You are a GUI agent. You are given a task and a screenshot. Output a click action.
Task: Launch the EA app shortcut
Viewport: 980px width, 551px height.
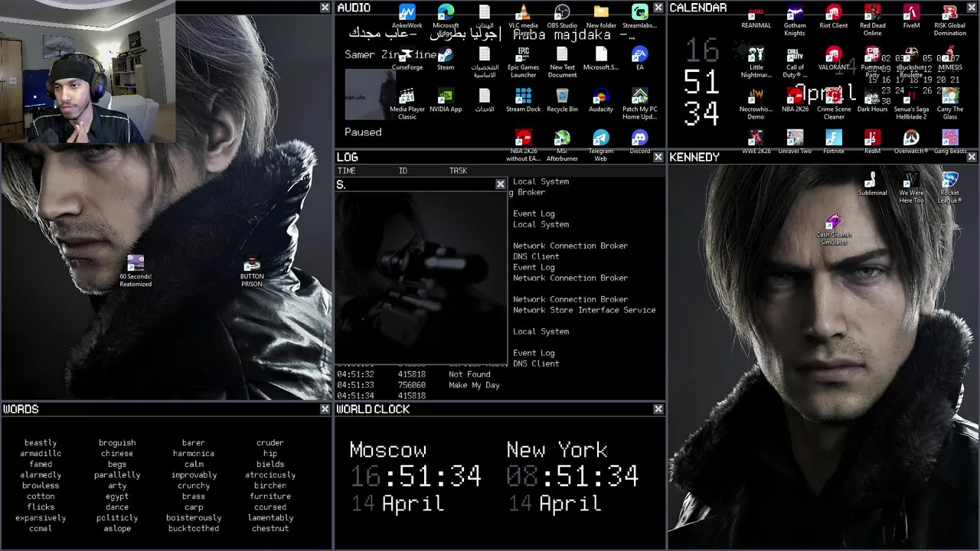coord(640,59)
